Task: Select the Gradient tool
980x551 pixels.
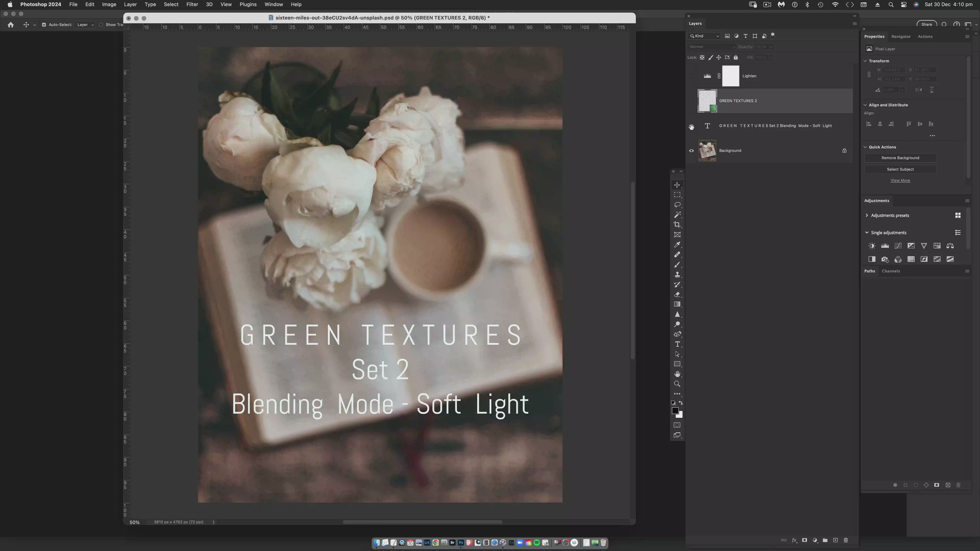Action: (x=677, y=304)
